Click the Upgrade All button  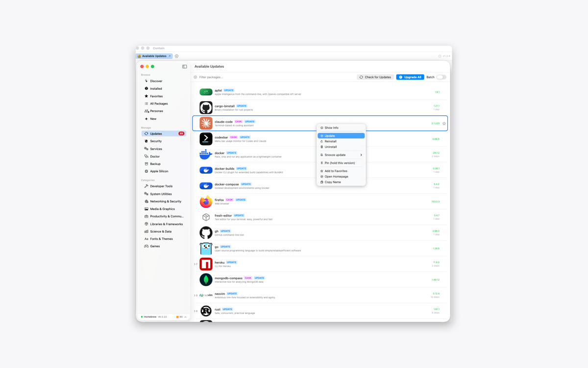click(410, 77)
